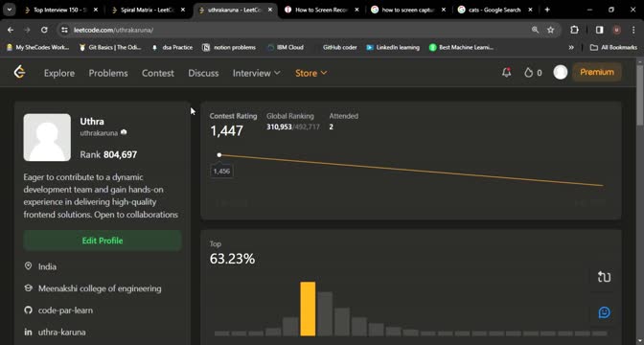Open the code-par-learn GitHub link
Screen dimensions: 644x345
click(65, 310)
